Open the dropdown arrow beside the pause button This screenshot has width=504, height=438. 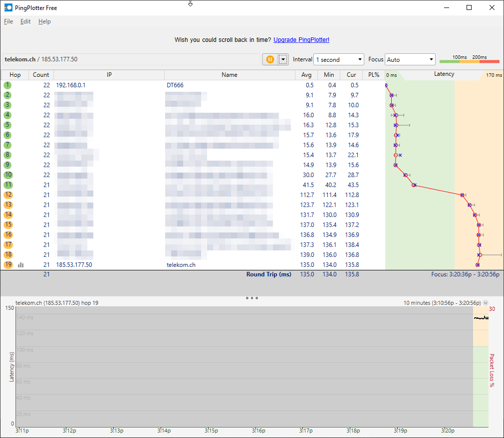click(x=283, y=59)
